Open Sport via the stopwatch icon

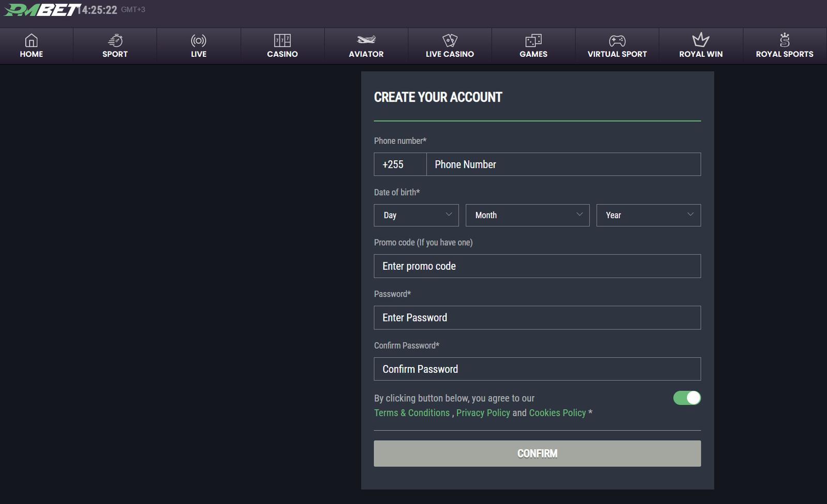click(115, 40)
